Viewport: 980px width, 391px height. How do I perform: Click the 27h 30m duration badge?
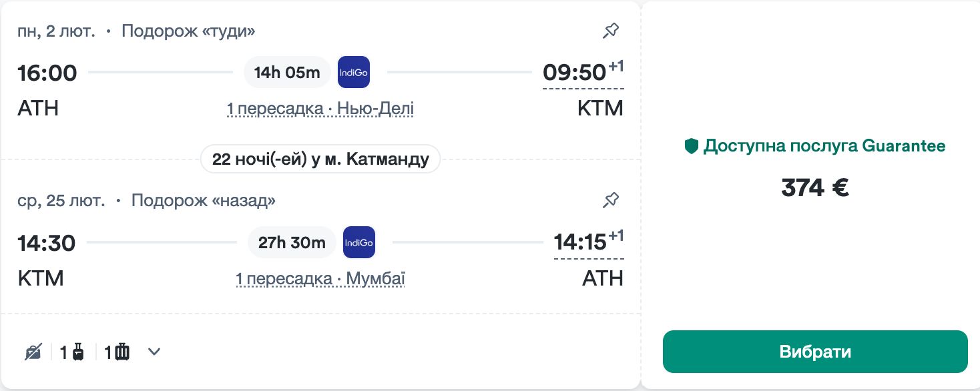pyautogui.click(x=292, y=242)
